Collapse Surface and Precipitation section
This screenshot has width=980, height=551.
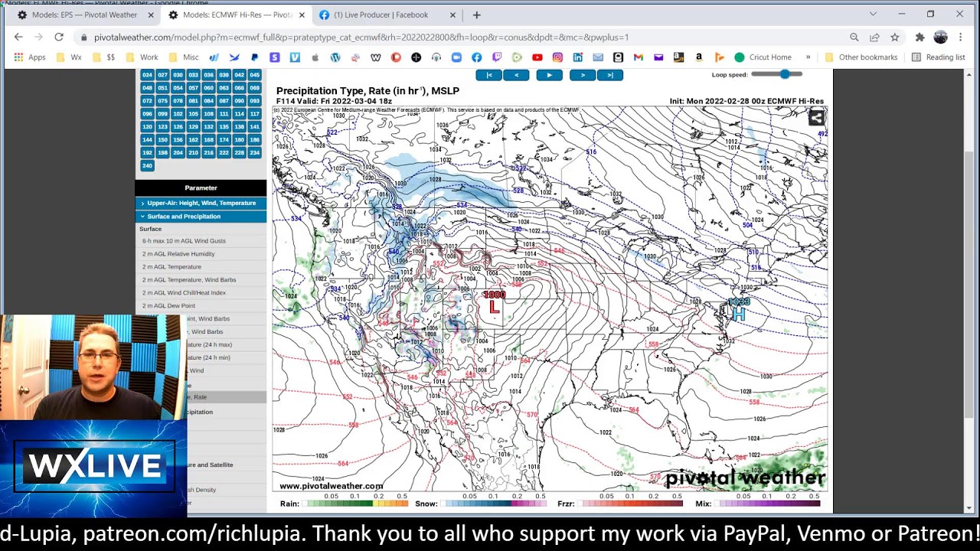point(201,217)
